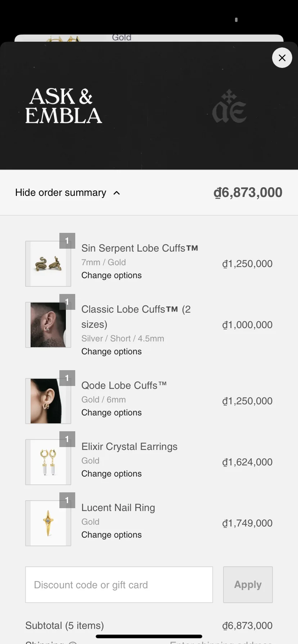Change options for Qode Lobe Cuffs
Screen dimensions: 298x644
[x=112, y=413]
